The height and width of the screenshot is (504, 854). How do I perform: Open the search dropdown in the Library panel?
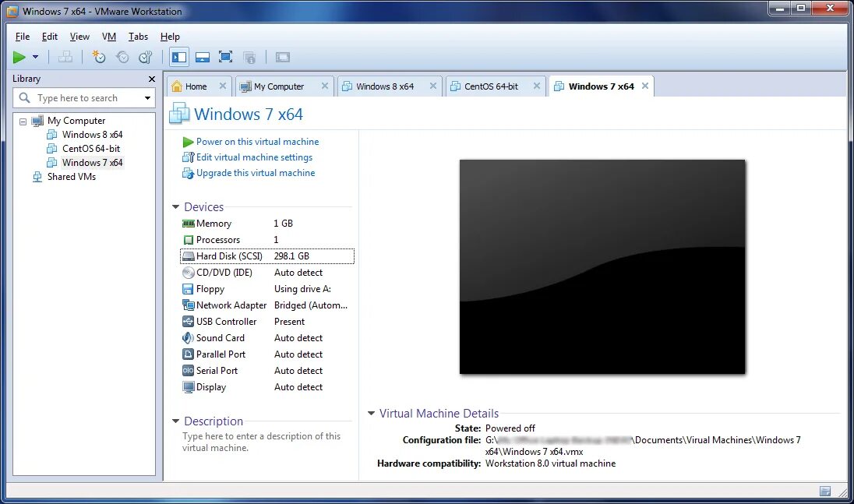pyautogui.click(x=148, y=97)
